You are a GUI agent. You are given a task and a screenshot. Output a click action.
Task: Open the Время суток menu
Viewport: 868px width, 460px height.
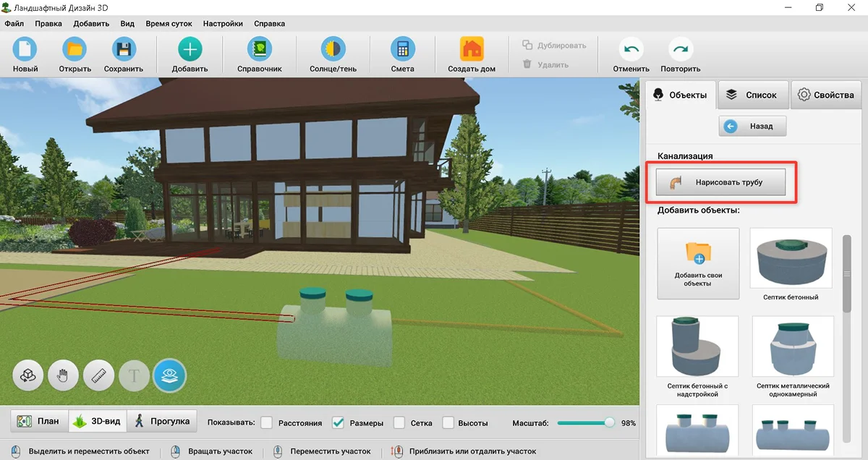click(x=169, y=23)
